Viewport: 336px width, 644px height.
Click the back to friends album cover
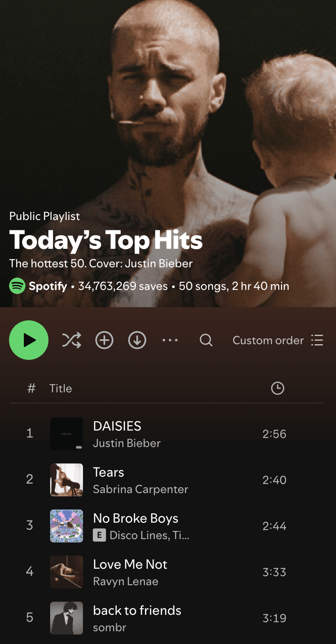tap(67, 618)
